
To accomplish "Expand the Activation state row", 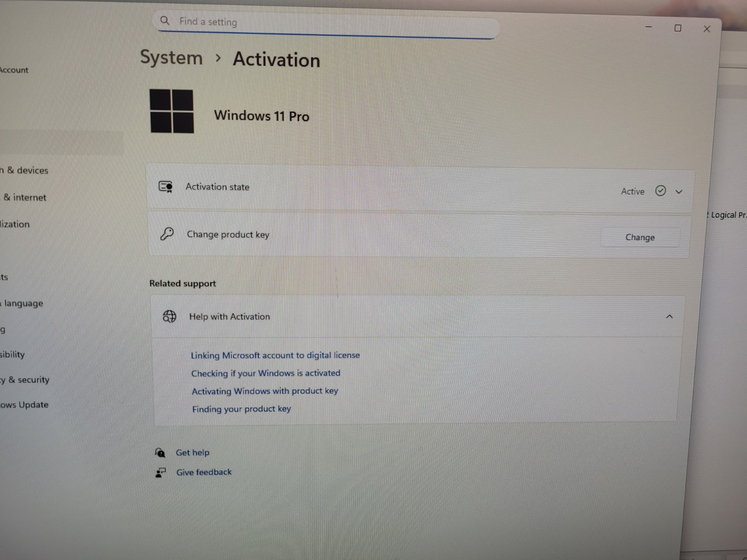I will pyautogui.click(x=420, y=189).
